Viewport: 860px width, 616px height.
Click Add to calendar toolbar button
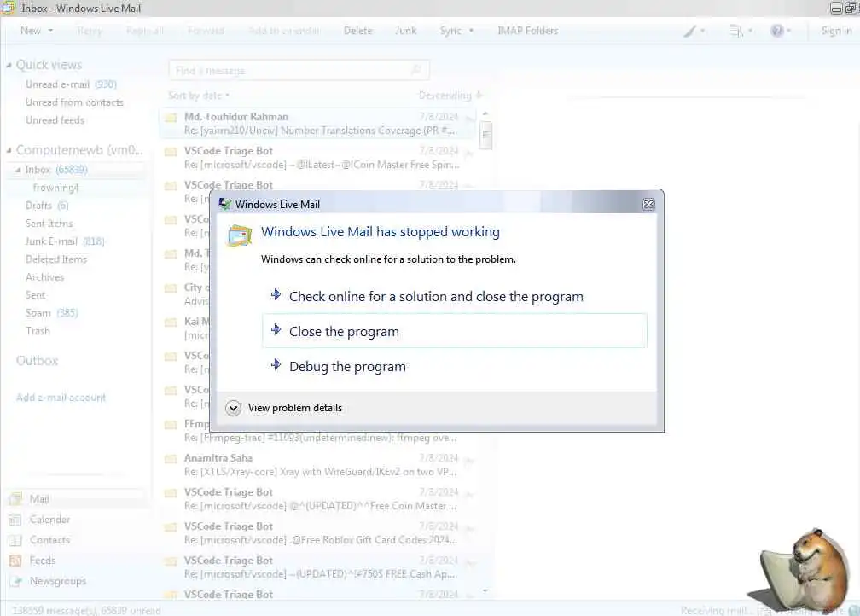283,31
